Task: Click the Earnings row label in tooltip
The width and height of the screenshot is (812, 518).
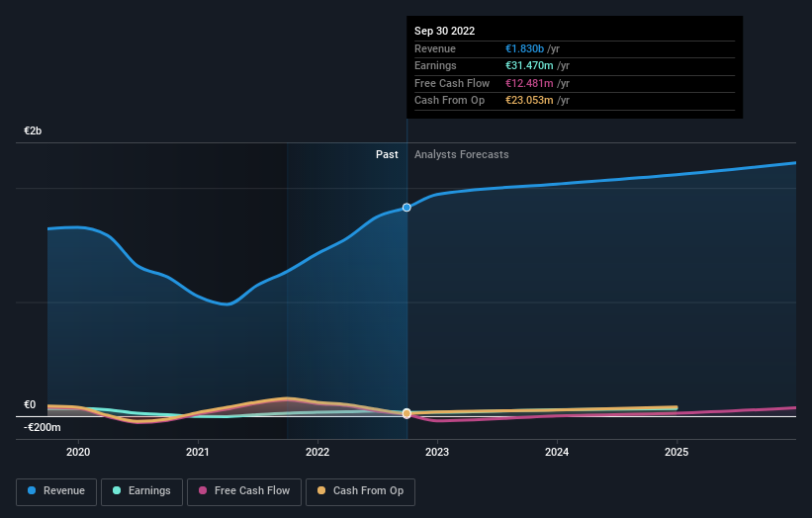Action: (x=435, y=65)
